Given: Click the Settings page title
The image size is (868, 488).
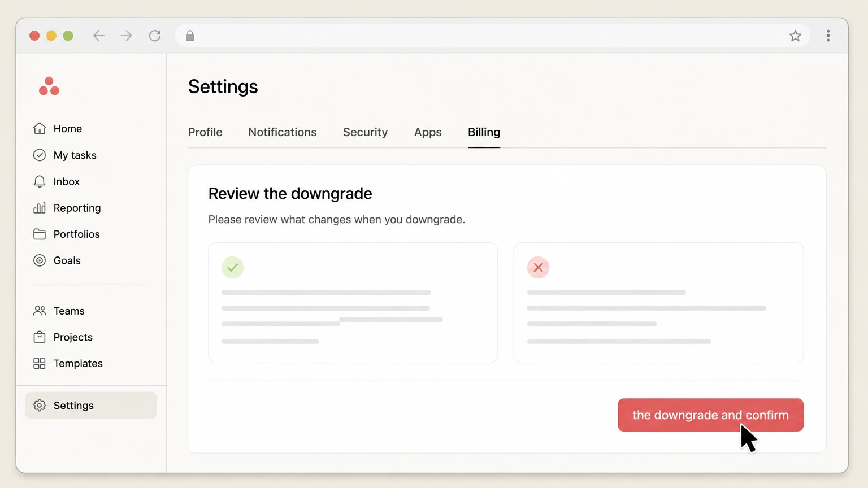Looking at the screenshot, I should coord(223,86).
